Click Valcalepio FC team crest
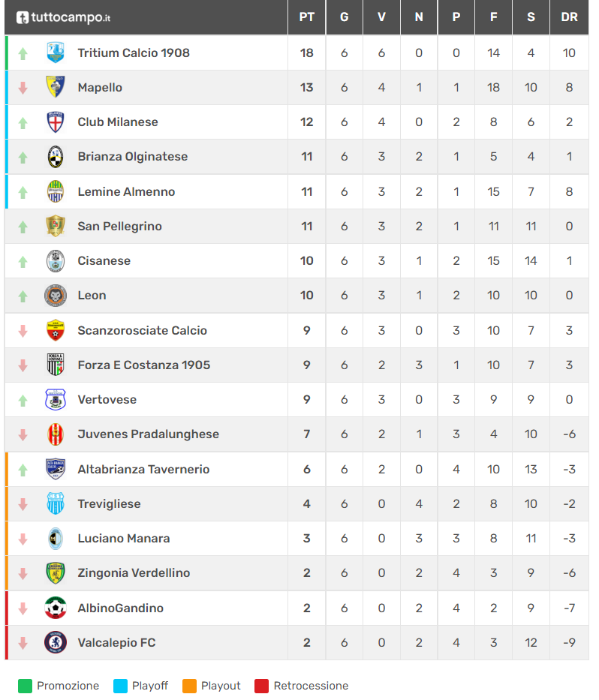The width and height of the screenshot is (599, 700). point(56,642)
